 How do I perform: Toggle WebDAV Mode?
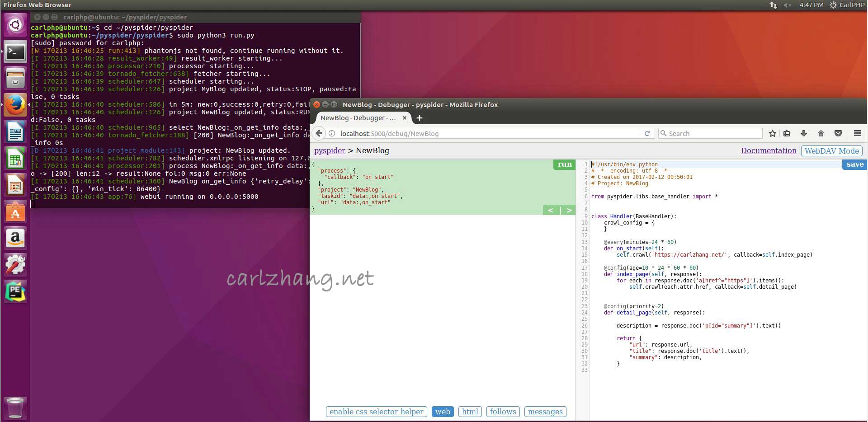[831, 151]
